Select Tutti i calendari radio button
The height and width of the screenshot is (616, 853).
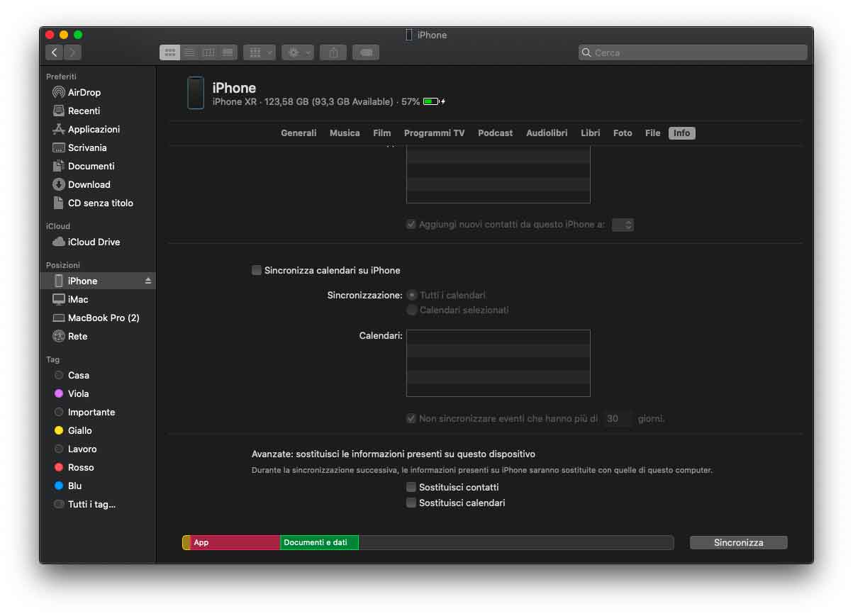(411, 295)
